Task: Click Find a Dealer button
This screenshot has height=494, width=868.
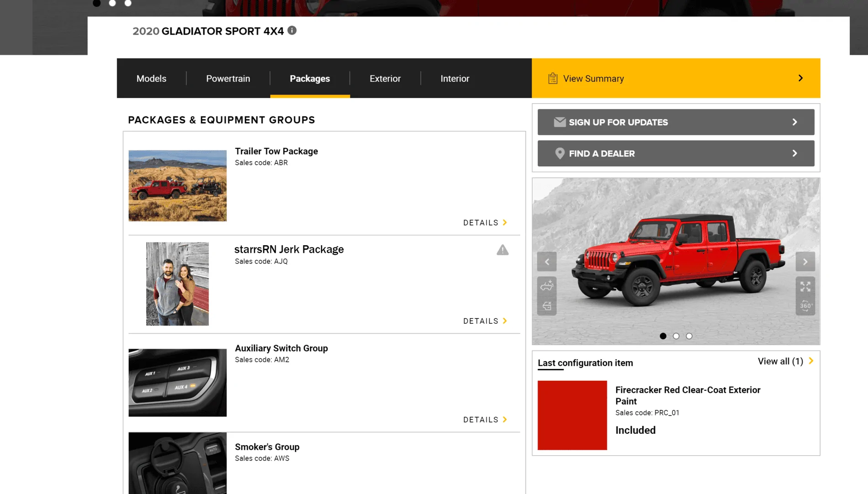Action: [x=676, y=153]
